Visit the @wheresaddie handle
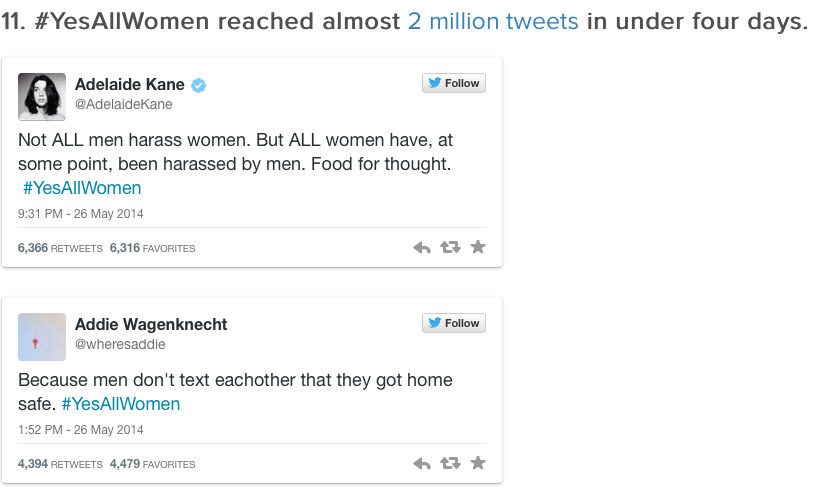The image size is (820, 492). [120, 344]
